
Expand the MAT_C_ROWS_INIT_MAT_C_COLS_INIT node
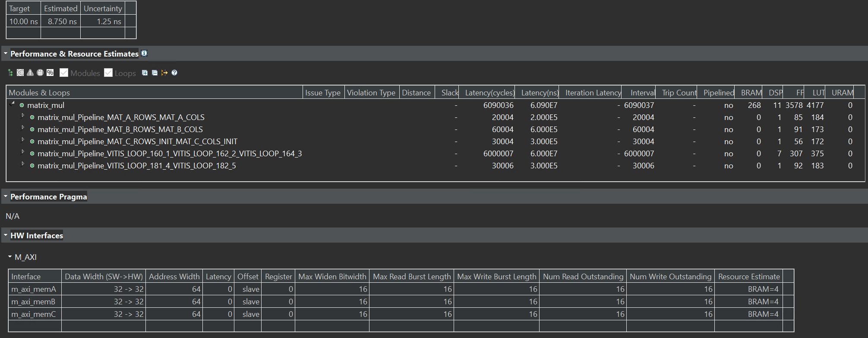click(x=23, y=140)
